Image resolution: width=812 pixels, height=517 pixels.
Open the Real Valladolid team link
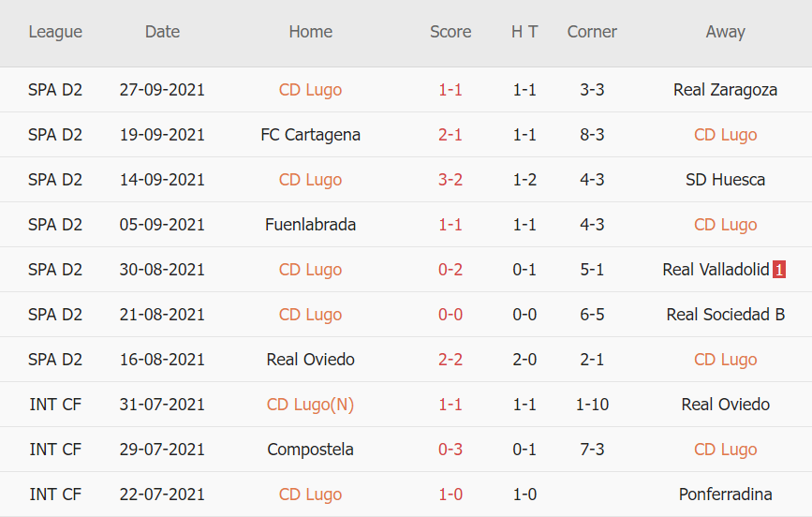716,270
